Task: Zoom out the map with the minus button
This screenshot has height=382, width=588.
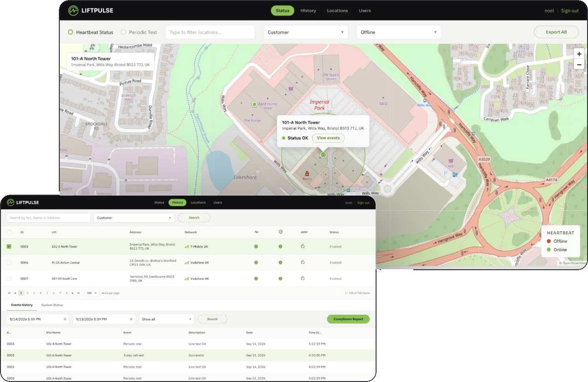Action: click(x=579, y=65)
